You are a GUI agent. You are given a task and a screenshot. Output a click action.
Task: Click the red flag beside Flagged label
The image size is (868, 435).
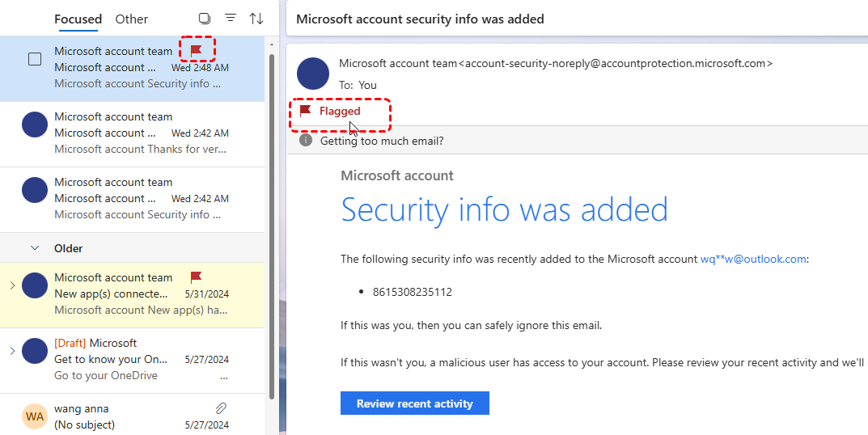[306, 111]
